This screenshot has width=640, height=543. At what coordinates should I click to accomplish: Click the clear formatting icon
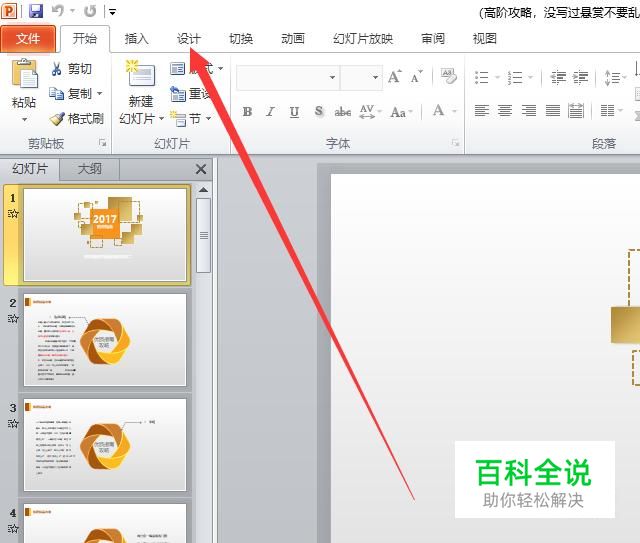[449, 76]
